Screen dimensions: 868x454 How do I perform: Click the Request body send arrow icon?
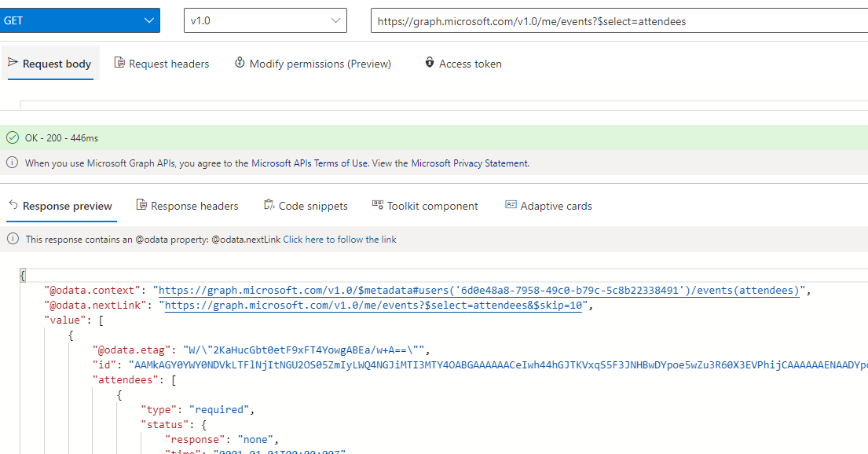click(x=13, y=62)
